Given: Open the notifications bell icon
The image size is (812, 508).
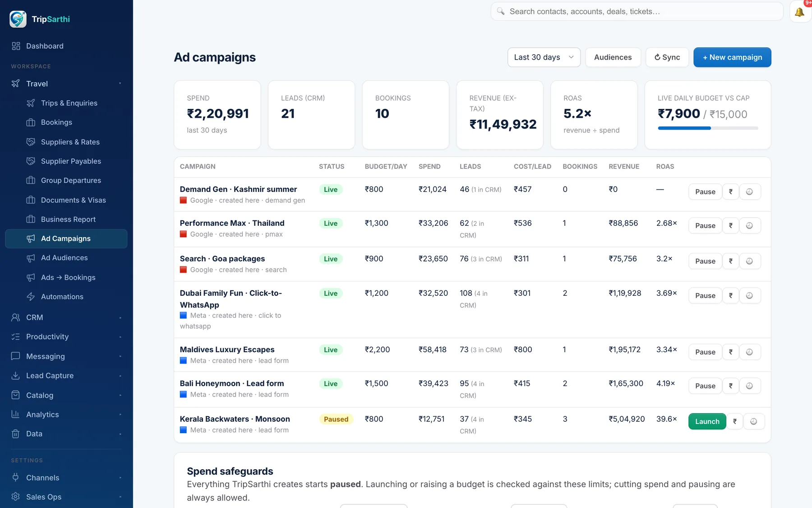Looking at the screenshot, I should coord(799,12).
